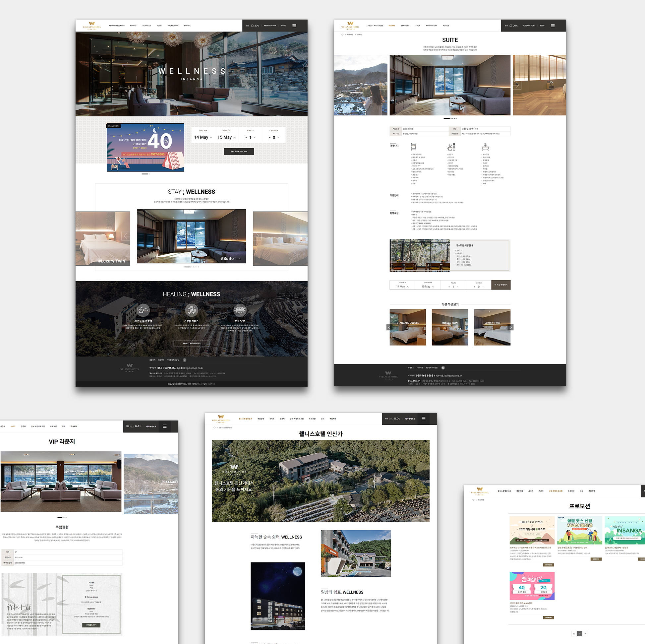Screen dimensions: 645x644
Task: Click dark reserve-this-room button on Suite booking bar
Action: point(501,285)
